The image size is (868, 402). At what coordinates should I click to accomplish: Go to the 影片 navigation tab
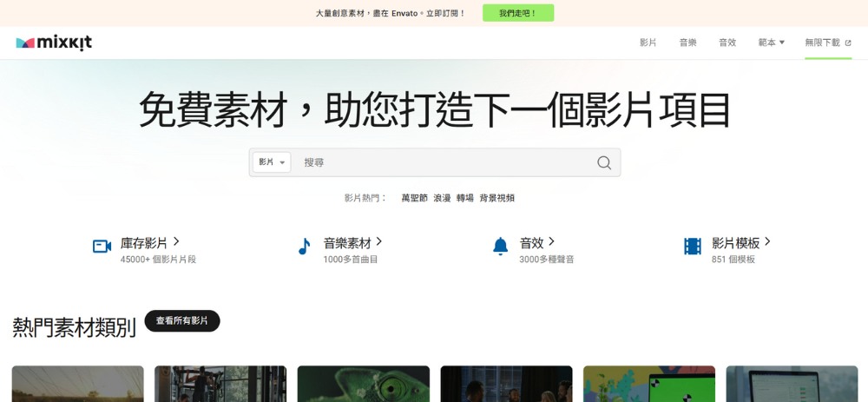point(648,43)
